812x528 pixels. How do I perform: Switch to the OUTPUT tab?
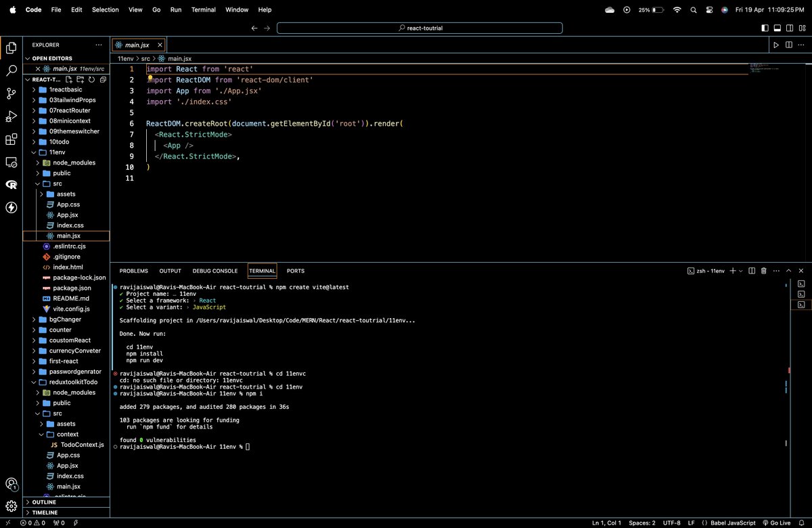tap(170, 271)
